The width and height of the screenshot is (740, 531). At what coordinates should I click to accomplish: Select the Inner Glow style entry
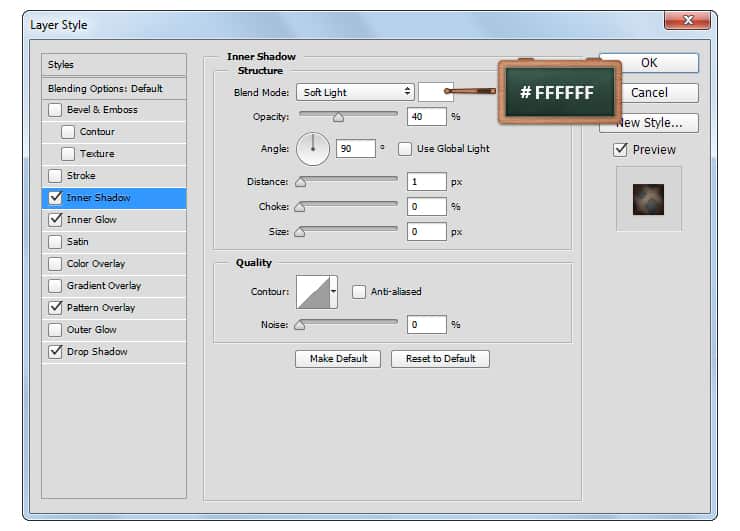pos(91,220)
